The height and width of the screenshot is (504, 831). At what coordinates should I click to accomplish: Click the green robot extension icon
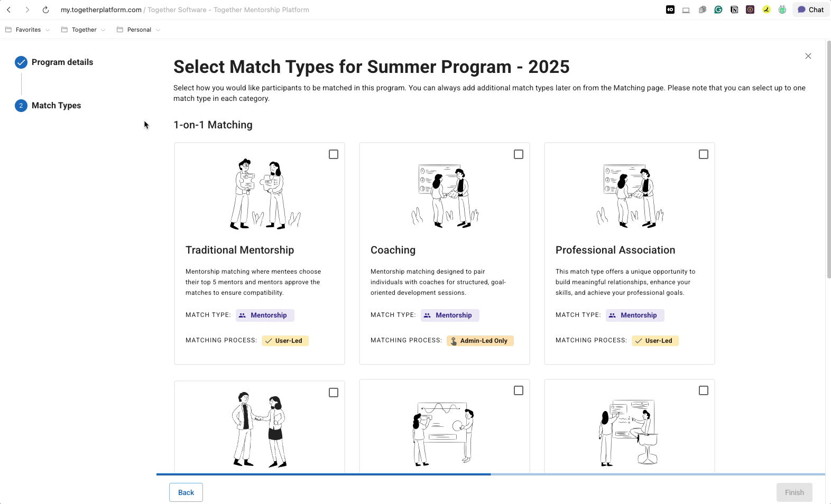point(782,10)
